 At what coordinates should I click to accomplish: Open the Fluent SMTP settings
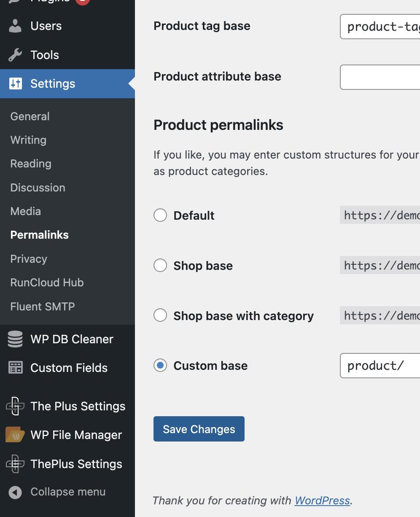[x=42, y=307]
